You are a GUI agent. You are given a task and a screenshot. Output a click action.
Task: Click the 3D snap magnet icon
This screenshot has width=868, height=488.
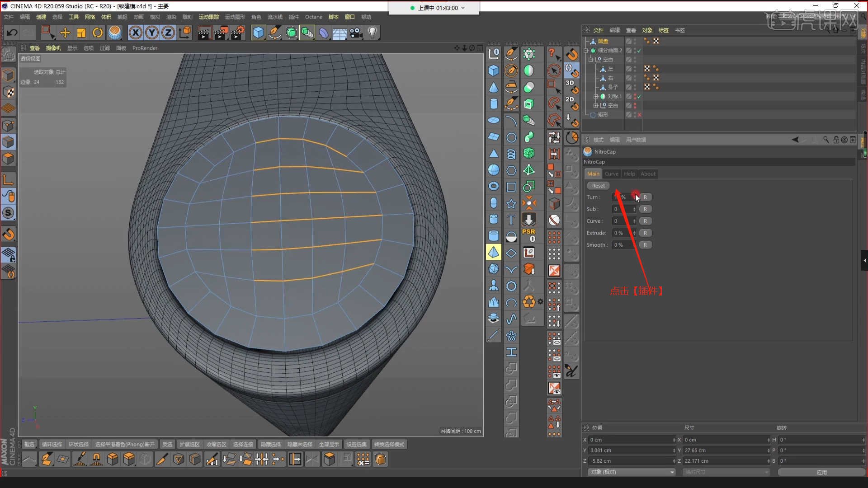click(571, 87)
